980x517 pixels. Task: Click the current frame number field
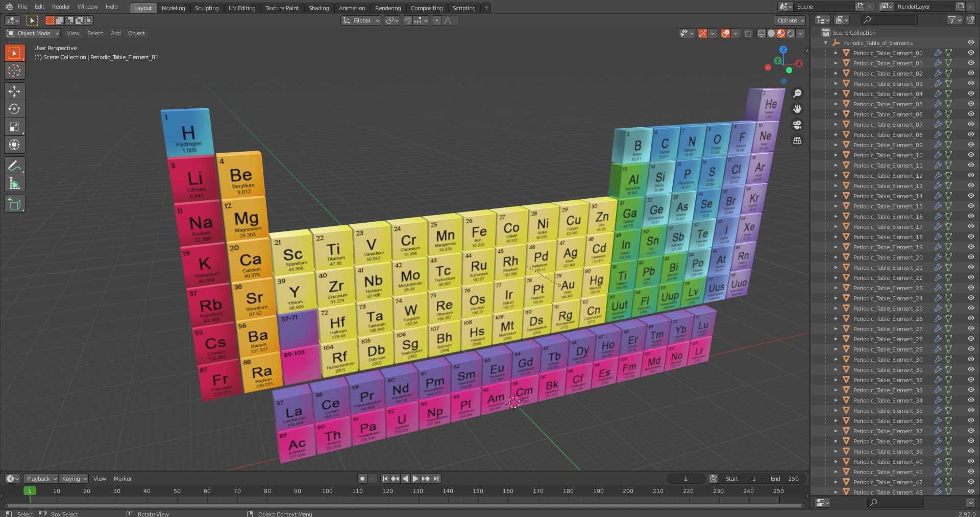(x=685, y=479)
